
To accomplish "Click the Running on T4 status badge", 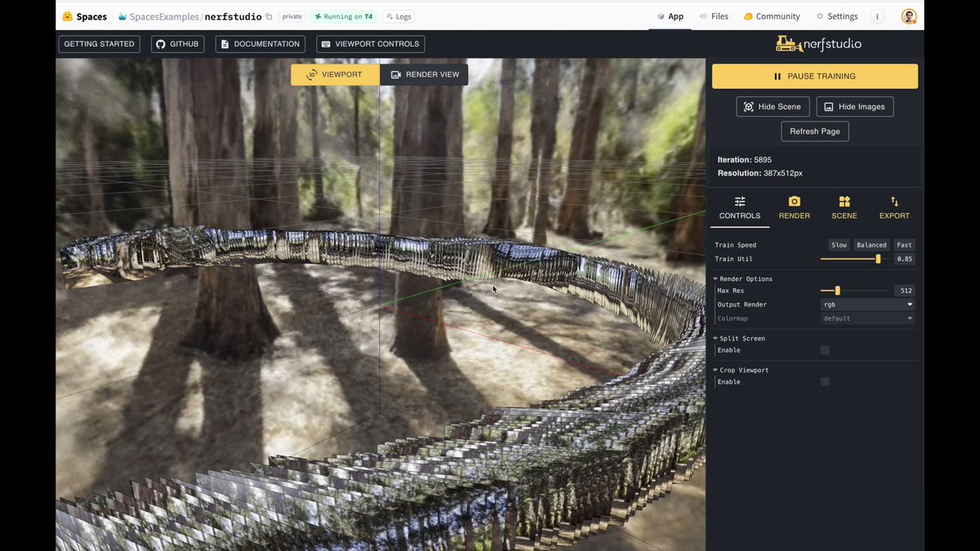I will pos(343,16).
